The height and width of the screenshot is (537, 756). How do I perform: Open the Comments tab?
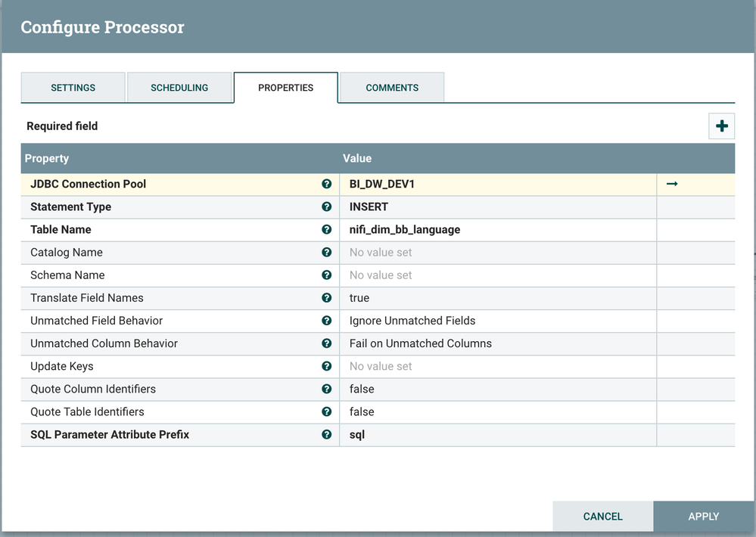[392, 88]
